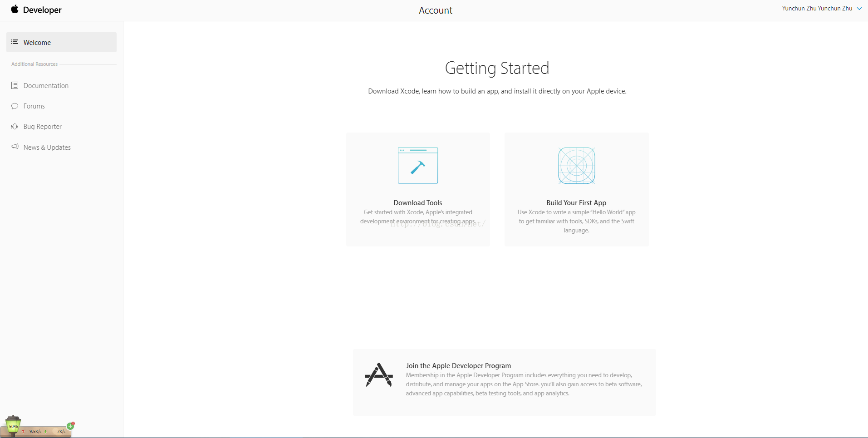Screen dimensions: 868x438
Task: Click the Documentation page icon
Action: (15, 85)
